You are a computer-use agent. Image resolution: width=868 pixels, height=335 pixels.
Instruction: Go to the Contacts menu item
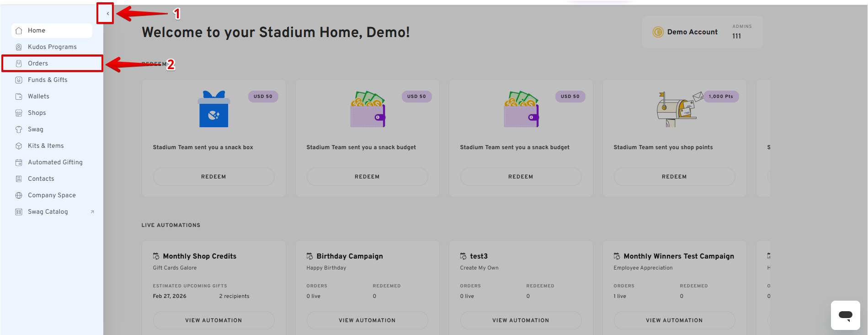tap(41, 179)
